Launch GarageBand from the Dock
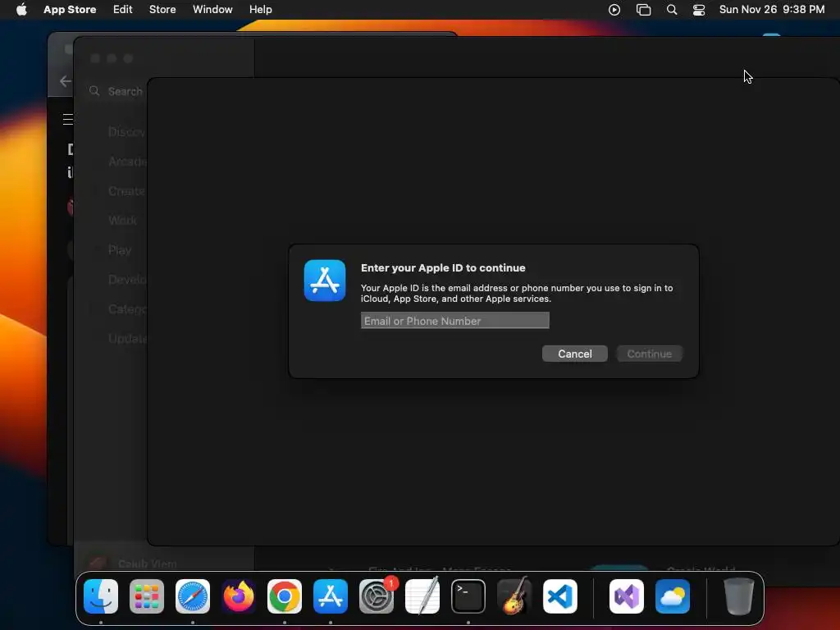840x630 pixels. pos(514,596)
